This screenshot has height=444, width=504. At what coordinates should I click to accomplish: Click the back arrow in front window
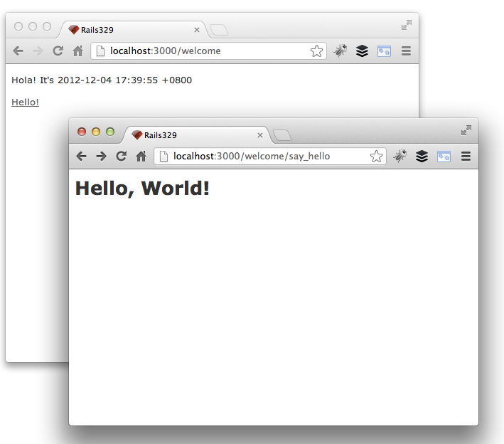(x=81, y=157)
